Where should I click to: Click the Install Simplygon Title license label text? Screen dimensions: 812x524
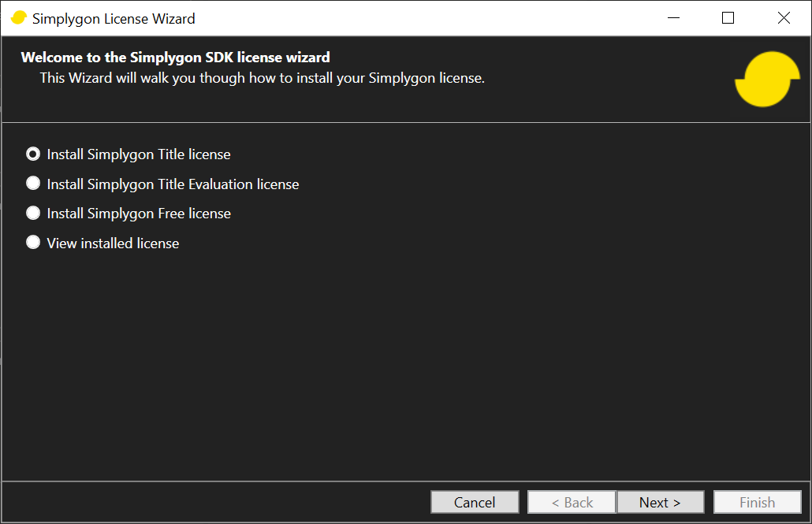coord(138,154)
